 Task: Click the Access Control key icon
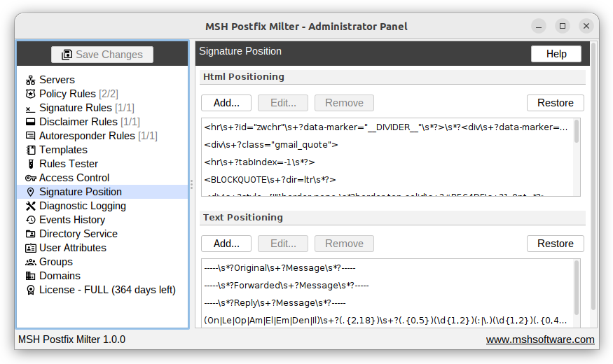pos(31,178)
